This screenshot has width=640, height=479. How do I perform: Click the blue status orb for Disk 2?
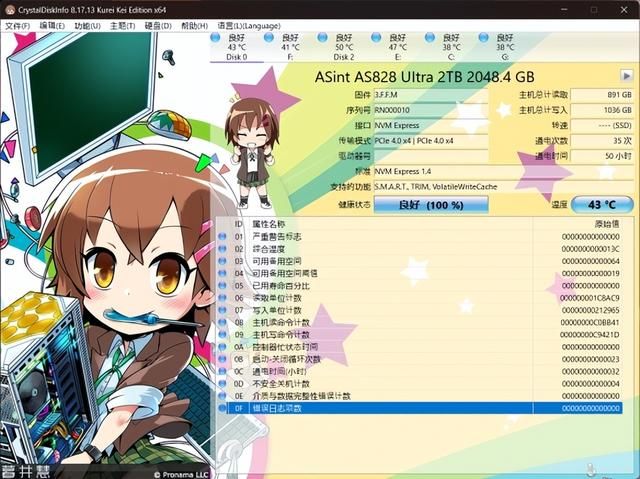pyautogui.click(x=322, y=38)
